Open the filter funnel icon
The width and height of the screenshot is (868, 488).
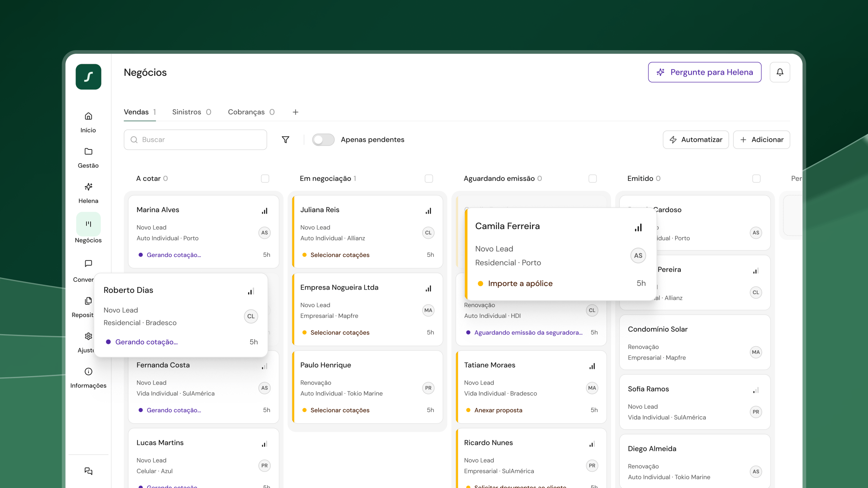pyautogui.click(x=285, y=140)
